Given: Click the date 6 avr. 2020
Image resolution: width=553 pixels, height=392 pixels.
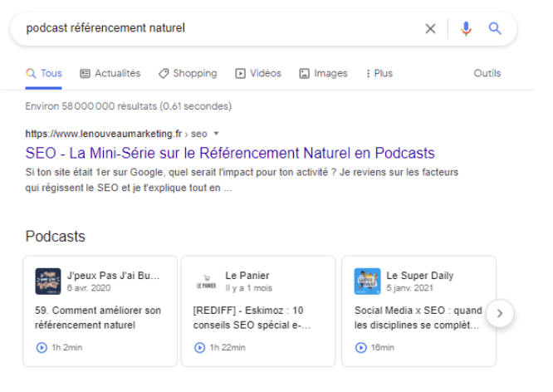Looking at the screenshot, I should pyautogui.click(x=89, y=288).
